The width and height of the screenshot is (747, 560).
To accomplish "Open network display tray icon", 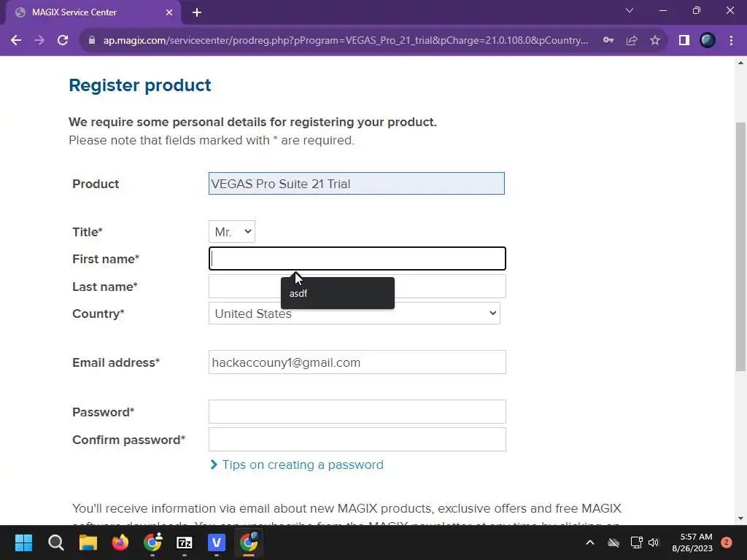I will 636,542.
